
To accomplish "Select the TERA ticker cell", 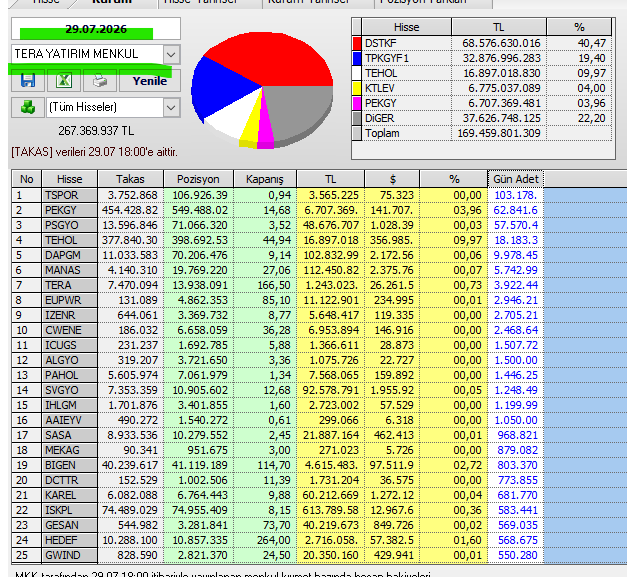I will click(70, 285).
